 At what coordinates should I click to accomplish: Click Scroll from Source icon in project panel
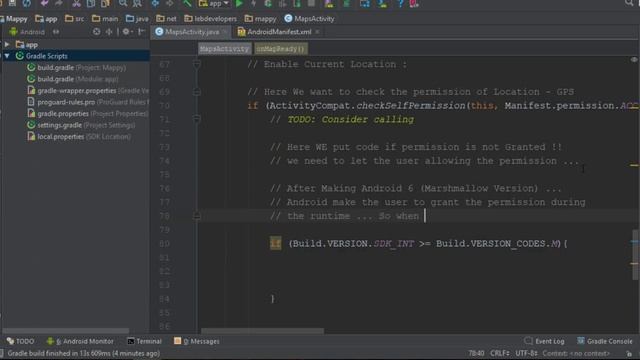pyautogui.click(x=96, y=31)
